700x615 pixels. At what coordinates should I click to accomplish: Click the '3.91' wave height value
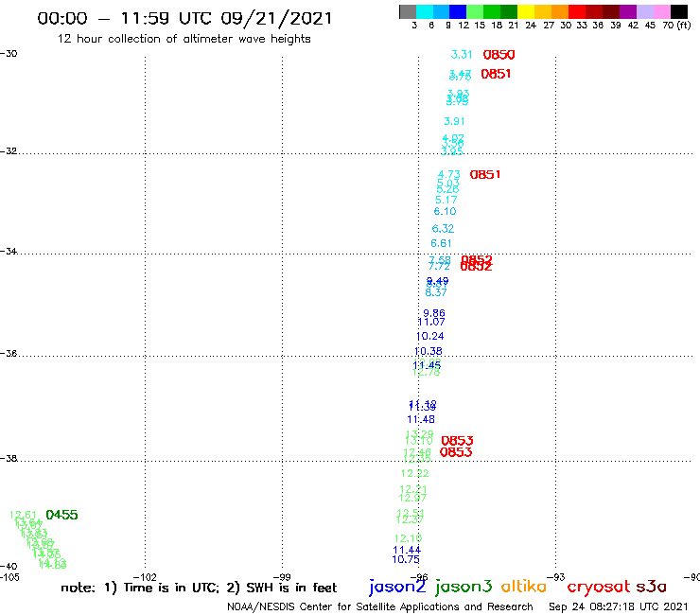pos(454,121)
